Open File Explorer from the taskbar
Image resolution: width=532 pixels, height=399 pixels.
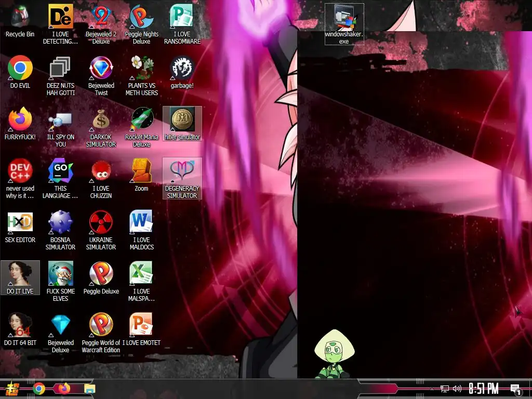(90, 389)
